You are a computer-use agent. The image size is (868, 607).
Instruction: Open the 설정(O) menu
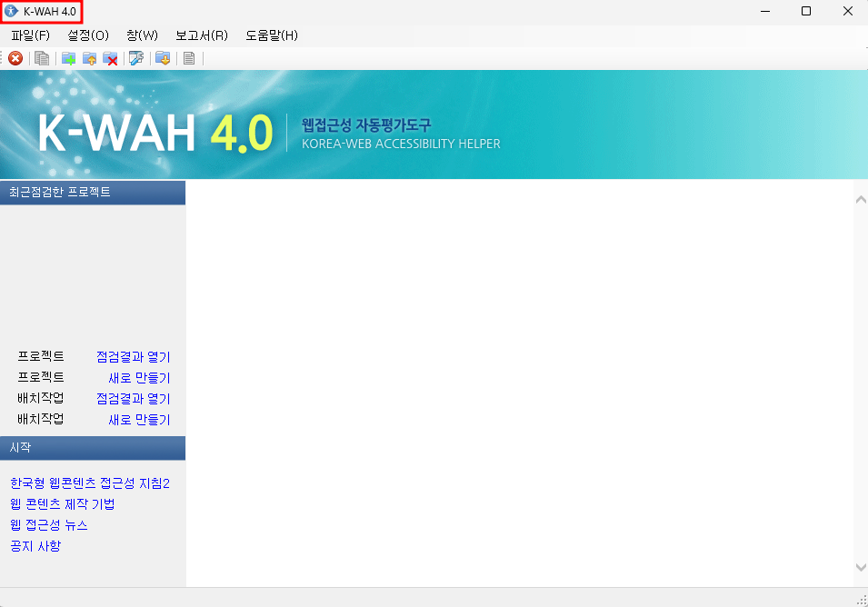click(88, 35)
